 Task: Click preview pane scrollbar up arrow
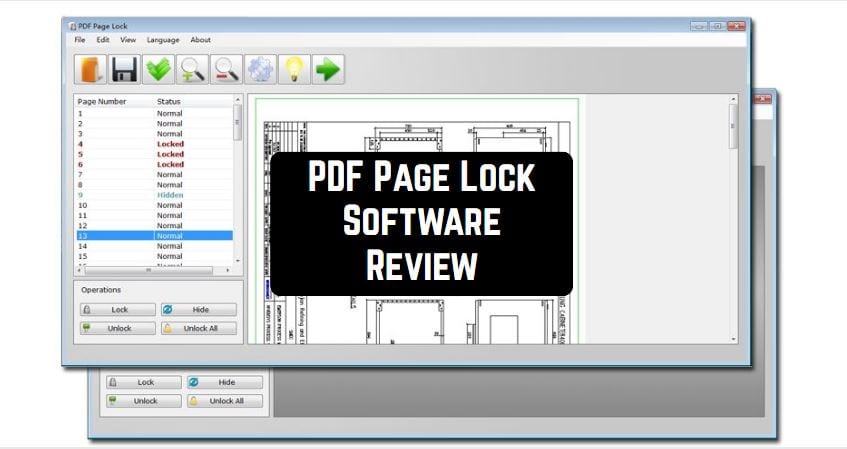733,99
